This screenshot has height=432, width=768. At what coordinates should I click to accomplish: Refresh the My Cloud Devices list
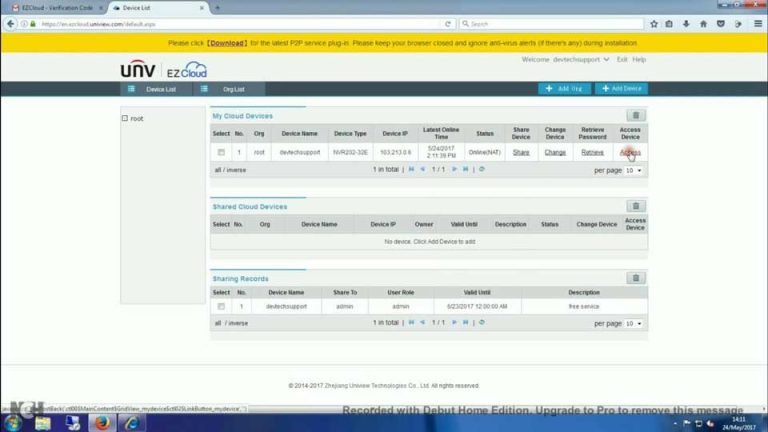[482, 169]
